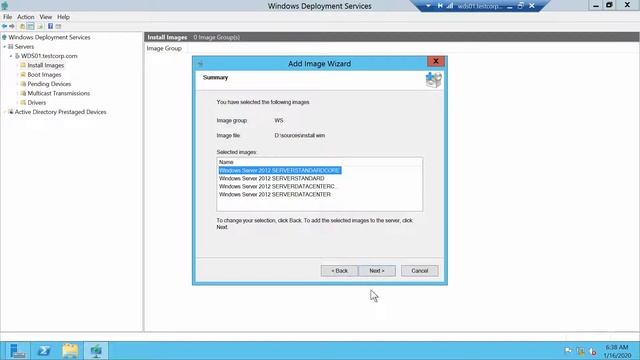Click the Up one level toolbar icon
The width and height of the screenshot is (640, 360).
22,26
